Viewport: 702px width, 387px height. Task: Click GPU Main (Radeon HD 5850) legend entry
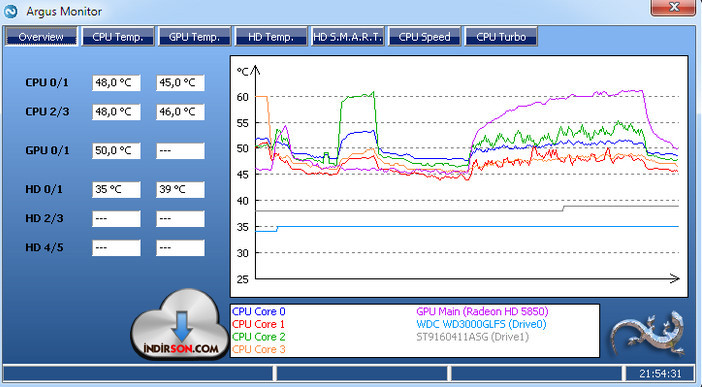(482, 311)
